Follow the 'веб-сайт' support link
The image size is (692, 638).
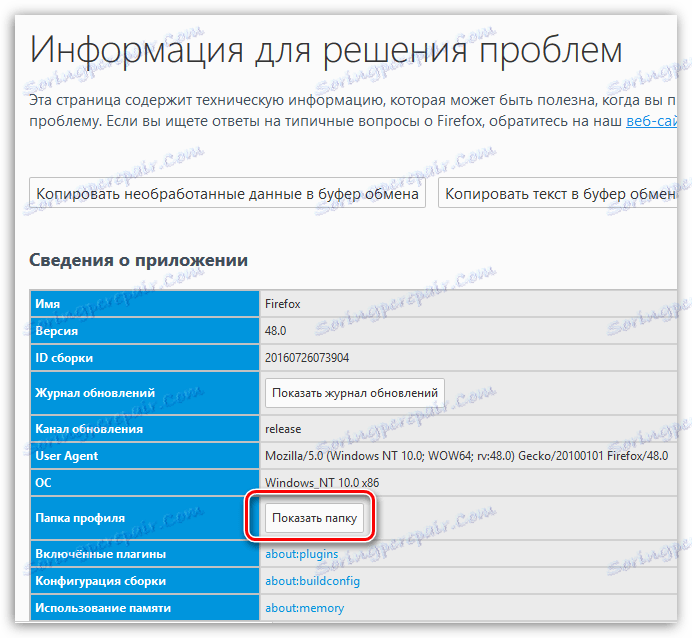coord(651,121)
